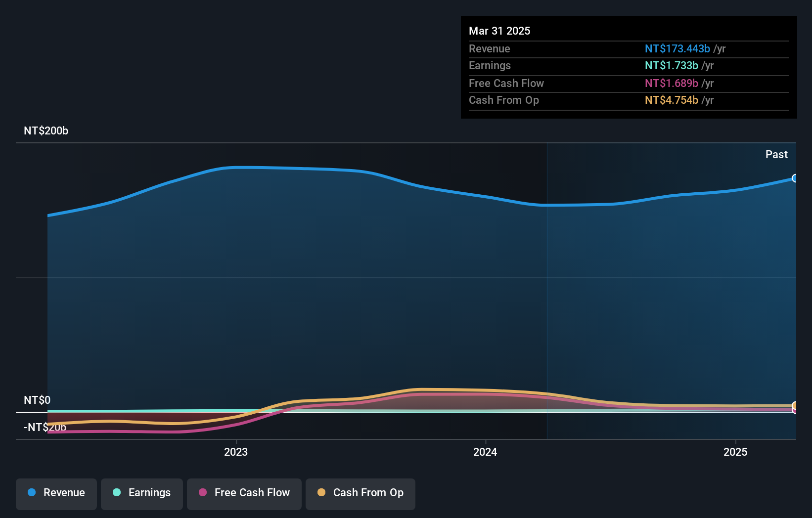Click the Past label on chart

pyautogui.click(x=776, y=154)
